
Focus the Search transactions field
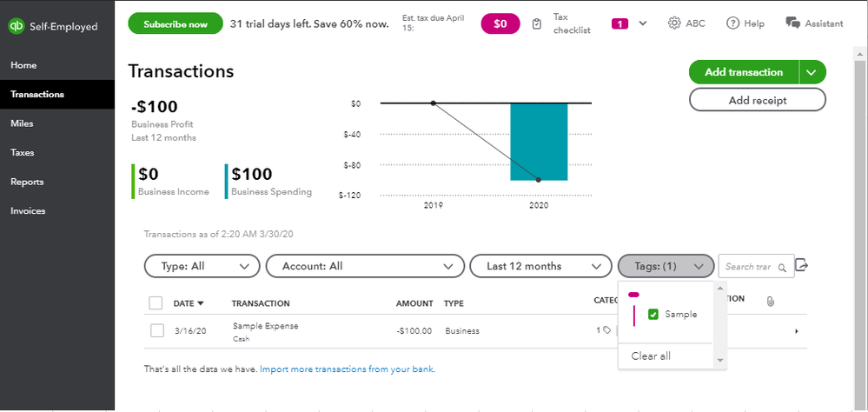click(x=749, y=267)
